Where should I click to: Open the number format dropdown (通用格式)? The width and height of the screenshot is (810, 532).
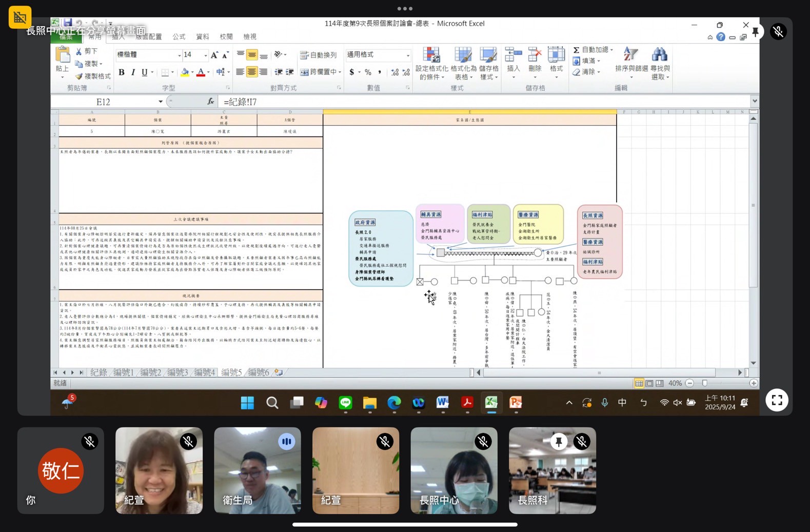pyautogui.click(x=408, y=55)
